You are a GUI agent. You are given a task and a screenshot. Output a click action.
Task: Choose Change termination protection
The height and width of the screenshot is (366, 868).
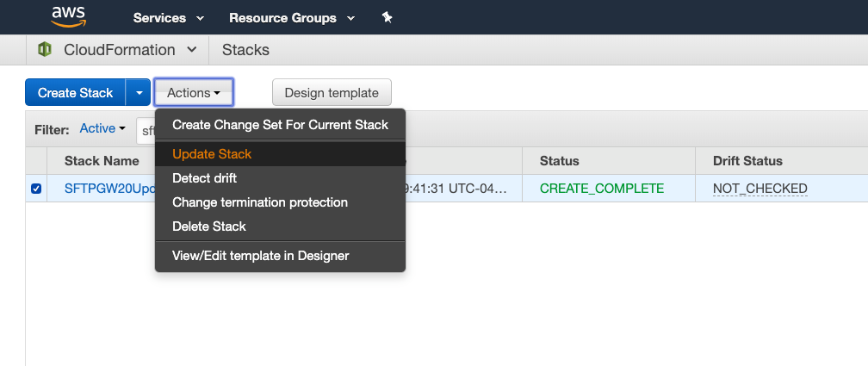pos(260,202)
